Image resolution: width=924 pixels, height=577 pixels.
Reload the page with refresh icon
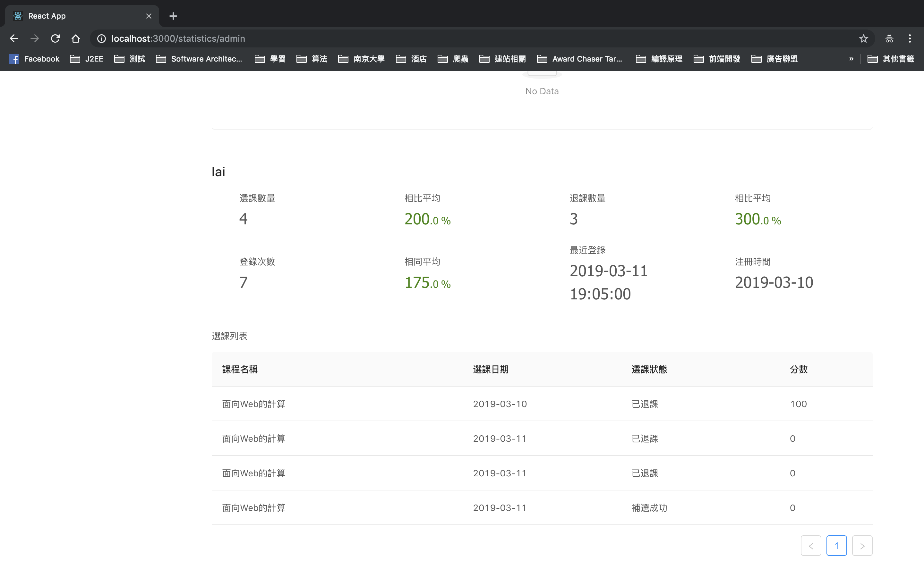56,38
